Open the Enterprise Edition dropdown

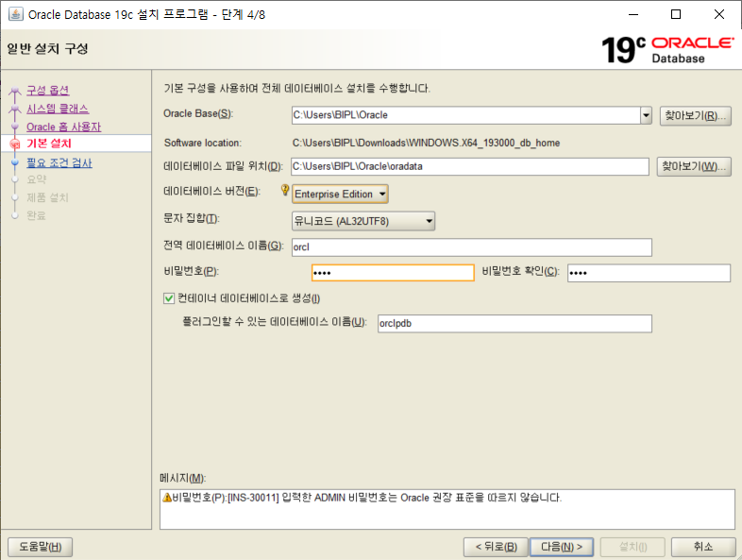pyautogui.click(x=340, y=195)
